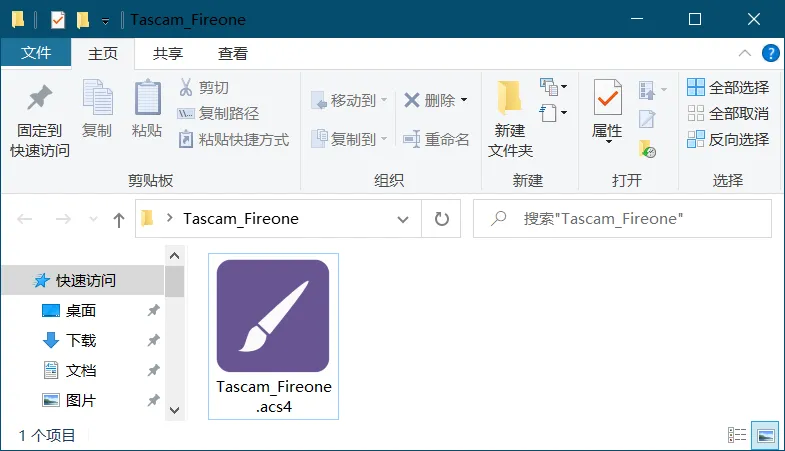
Task: Click the Pin to Quick Access icon
Action: tap(39, 100)
